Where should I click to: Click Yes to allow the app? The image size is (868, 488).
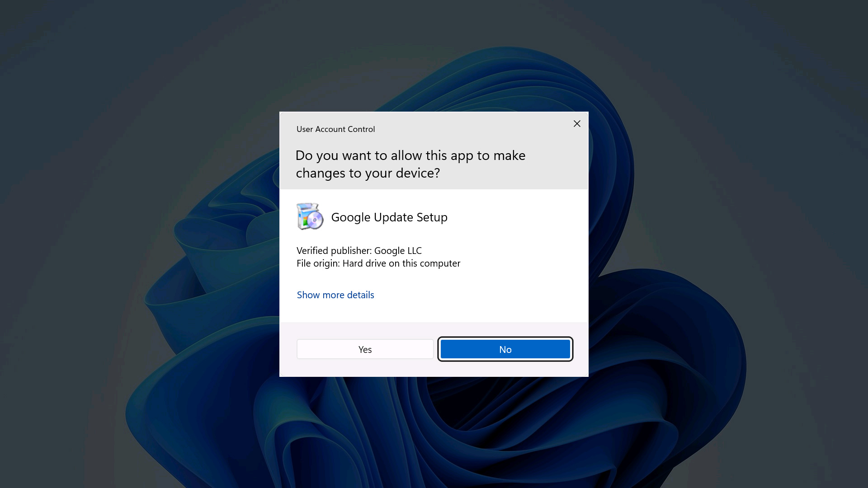pyautogui.click(x=365, y=349)
